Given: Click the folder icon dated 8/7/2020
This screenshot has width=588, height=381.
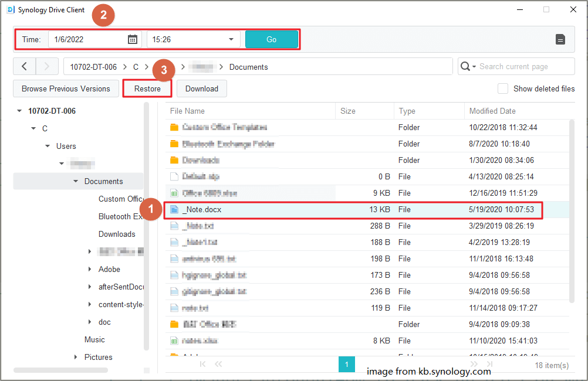Looking at the screenshot, I should (174, 144).
